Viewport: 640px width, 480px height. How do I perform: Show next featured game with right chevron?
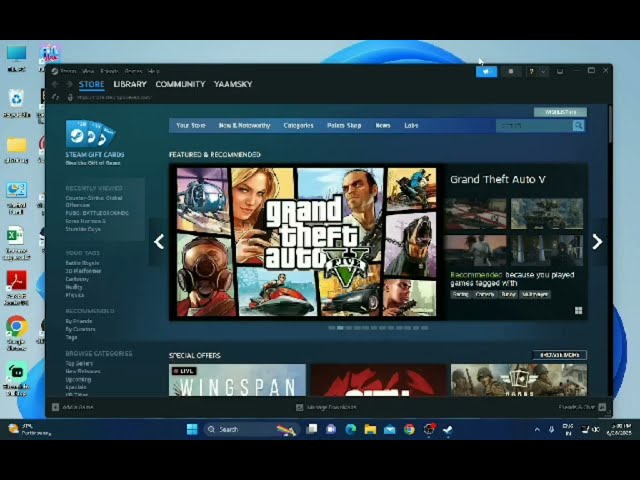pyautogui.click(x=597, y=242)
